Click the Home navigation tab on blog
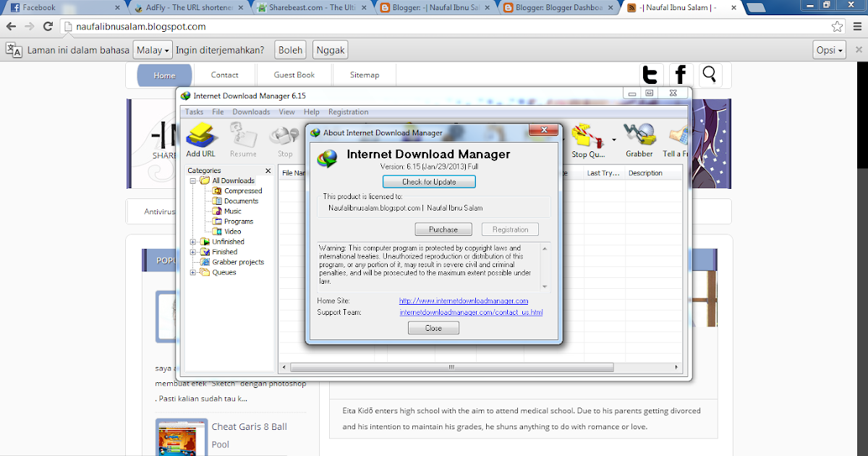This screenshot has width=868, height=456. [164, 75]
